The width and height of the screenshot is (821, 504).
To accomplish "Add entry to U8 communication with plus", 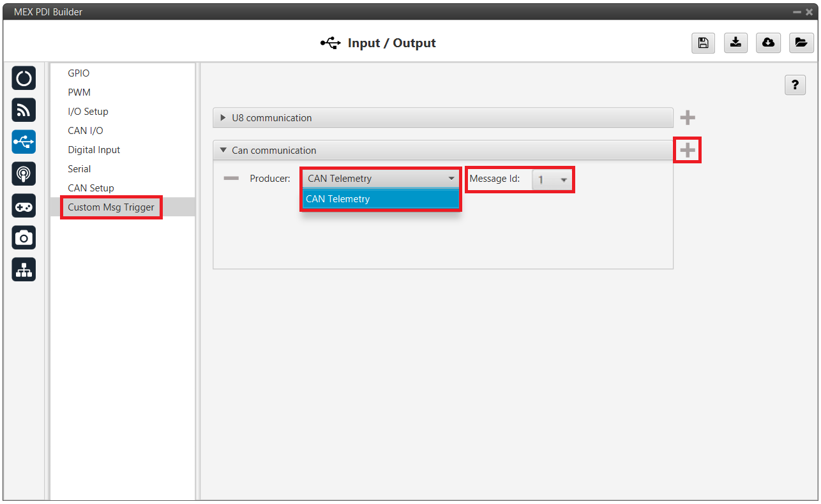I will point(688,118).
